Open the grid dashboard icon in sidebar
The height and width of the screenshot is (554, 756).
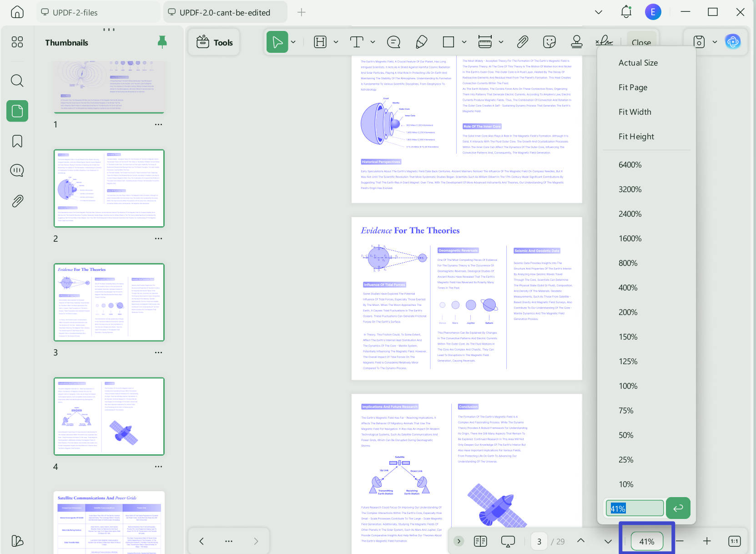[17, 42]
